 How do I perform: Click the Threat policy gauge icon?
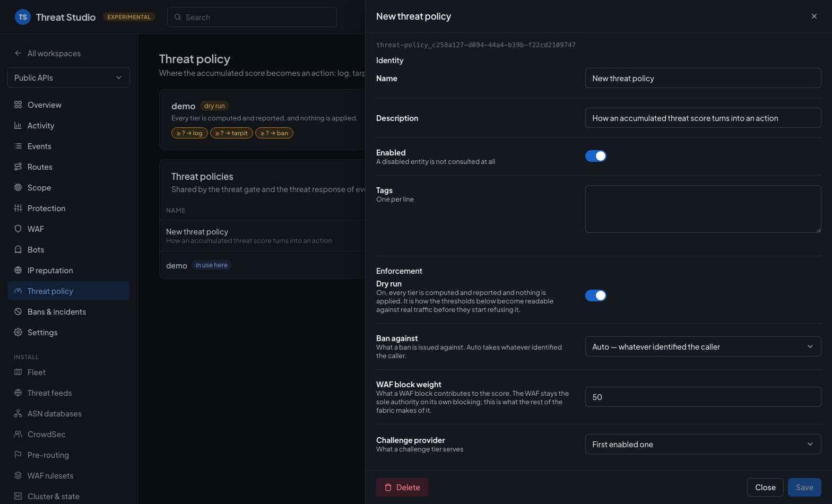pos(18,291)
